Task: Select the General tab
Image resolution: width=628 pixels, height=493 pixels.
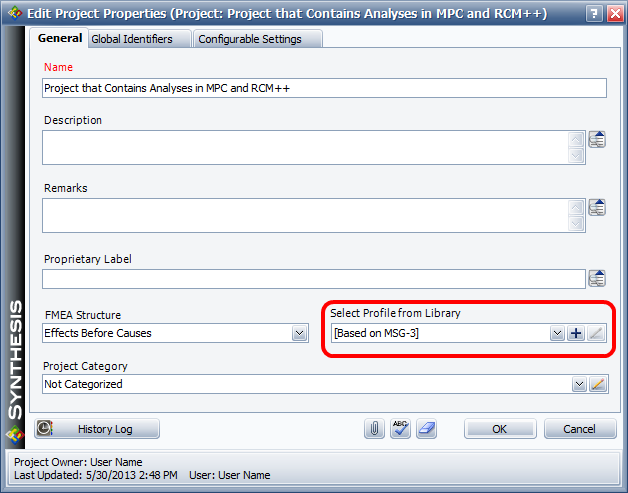Action: pos(60,38)
